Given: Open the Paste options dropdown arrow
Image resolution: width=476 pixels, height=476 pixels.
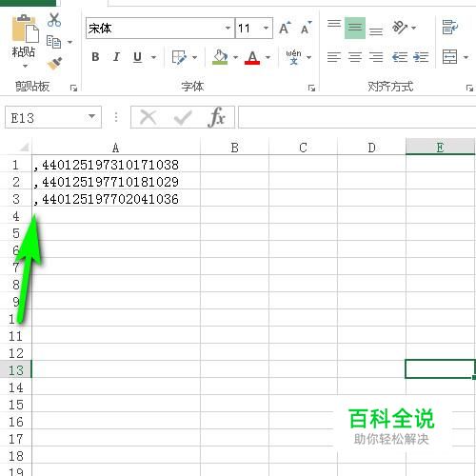Looking at the screenshot, I should [25, 67].
